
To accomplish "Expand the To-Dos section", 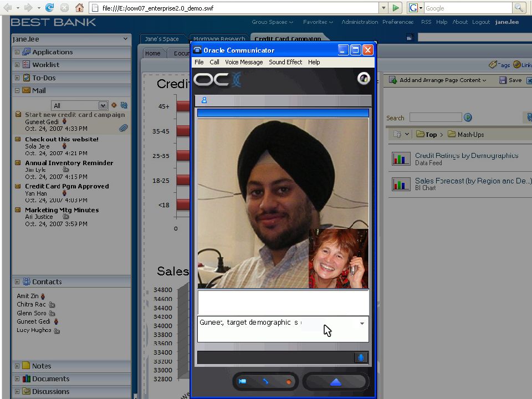I will coord(17,78).
